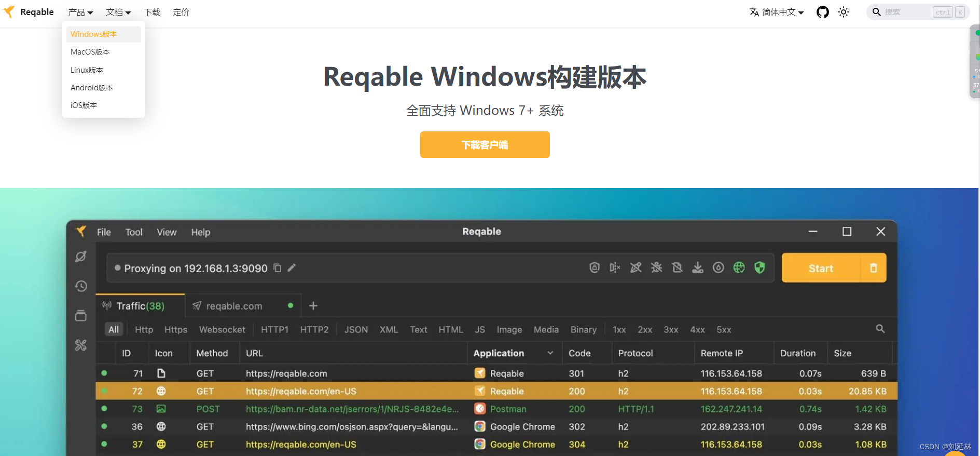The image size is (980, 456).
Task: Click the crossed-out document icon
Action: pos(677,267)
